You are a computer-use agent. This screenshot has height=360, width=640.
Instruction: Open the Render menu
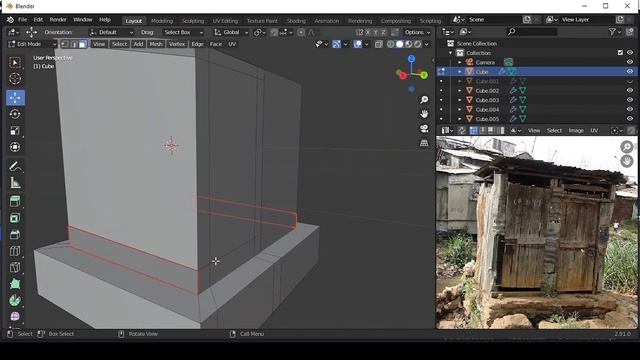pos(58,20)
